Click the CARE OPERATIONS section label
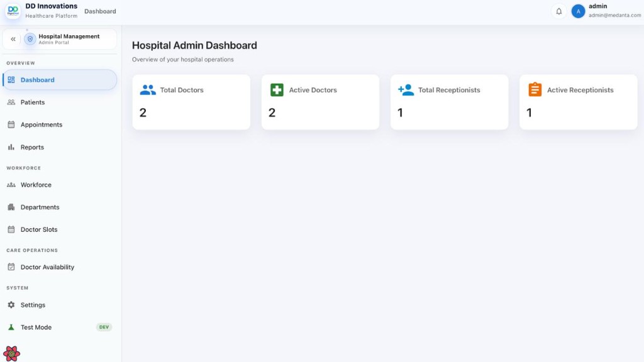Screen dimensions: 644x362 click(32, 250)
